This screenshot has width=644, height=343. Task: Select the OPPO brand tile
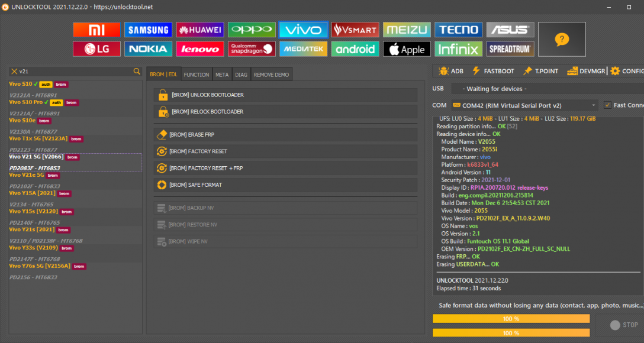coord(252,30)
